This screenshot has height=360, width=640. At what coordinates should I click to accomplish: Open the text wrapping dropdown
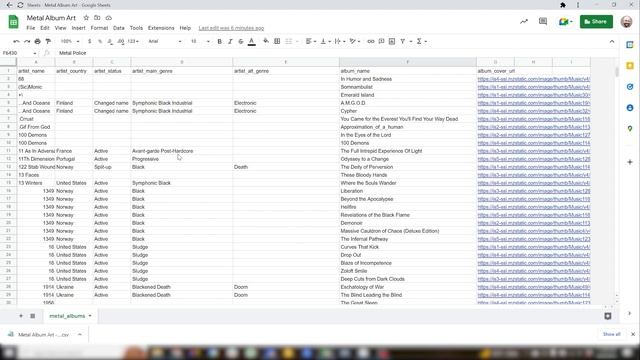pyautogui.click(x=340, y=41)
